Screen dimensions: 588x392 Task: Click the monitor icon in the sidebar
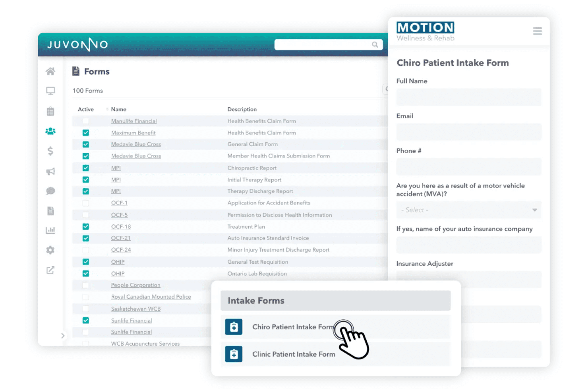coord(50,91)
